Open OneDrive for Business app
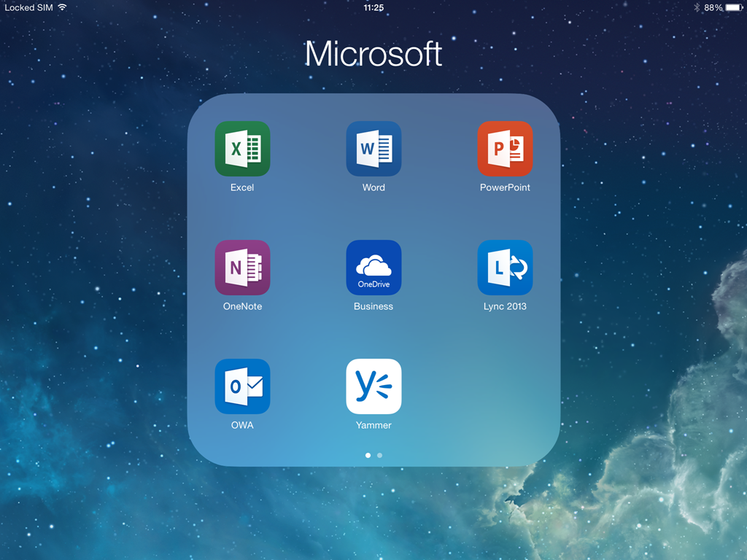 pyautogui.click(x=373, y=268)
